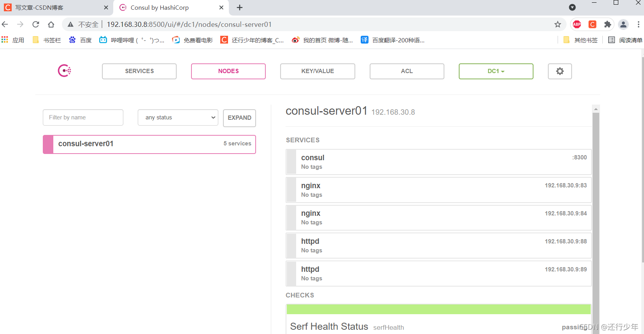Close the Consul by HashiCorp tab
644x334 pixels.
[221, 7]
